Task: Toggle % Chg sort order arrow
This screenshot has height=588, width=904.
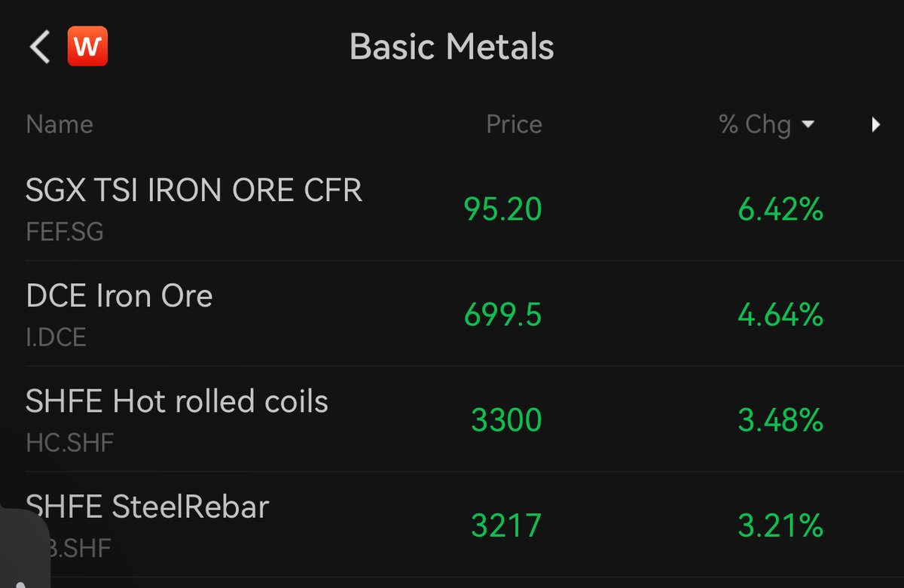Action: (x=808, y=125)
